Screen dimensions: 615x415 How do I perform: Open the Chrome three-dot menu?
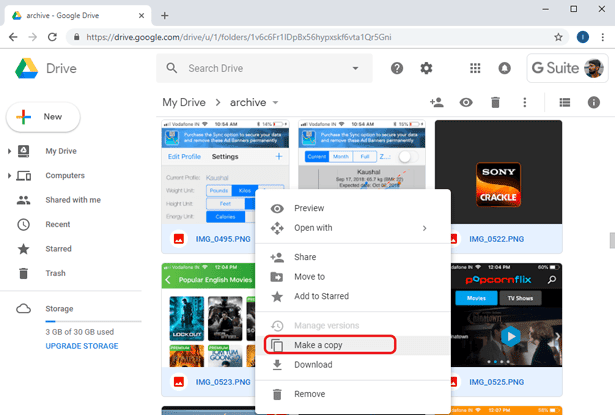tap(602, 37)
